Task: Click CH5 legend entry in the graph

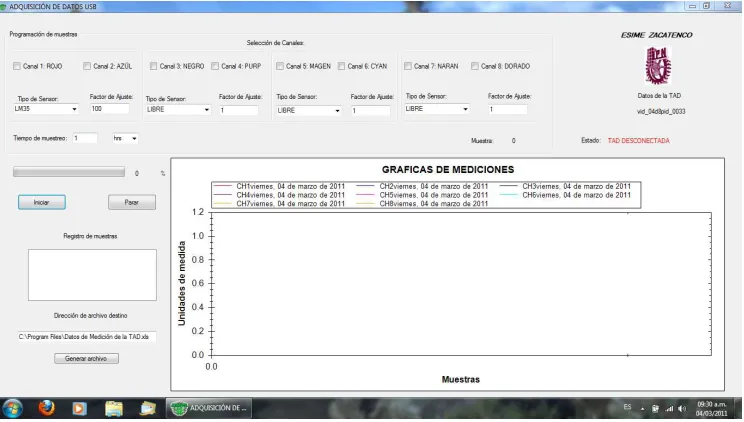Action: point(422,195)
